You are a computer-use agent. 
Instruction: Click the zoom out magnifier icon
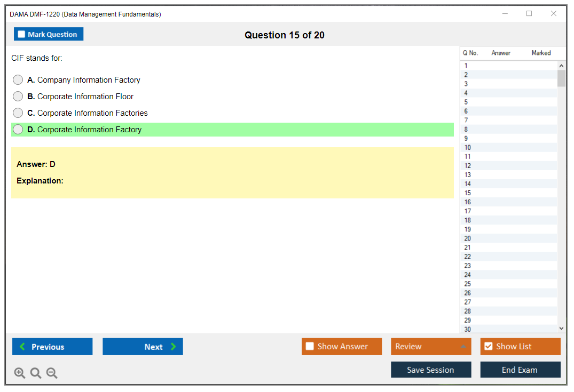coord(52,373)
